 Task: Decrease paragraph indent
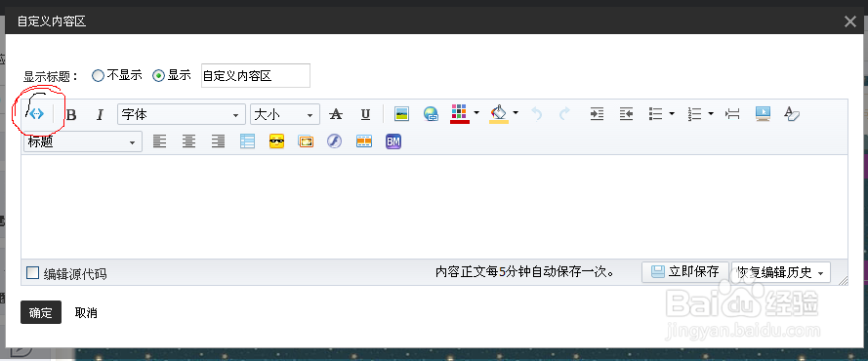click(x=626, y=114)
